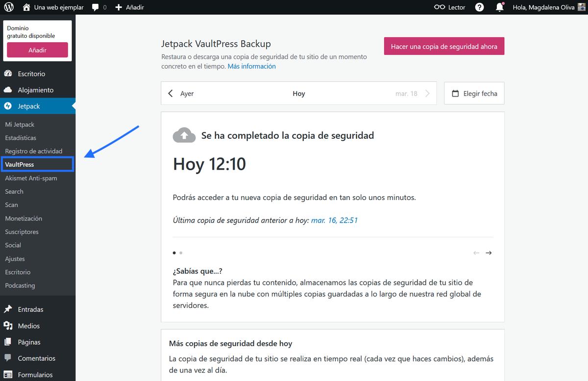
Task: Open the comments bubble icon showing 0
Action: pos(97,7)
